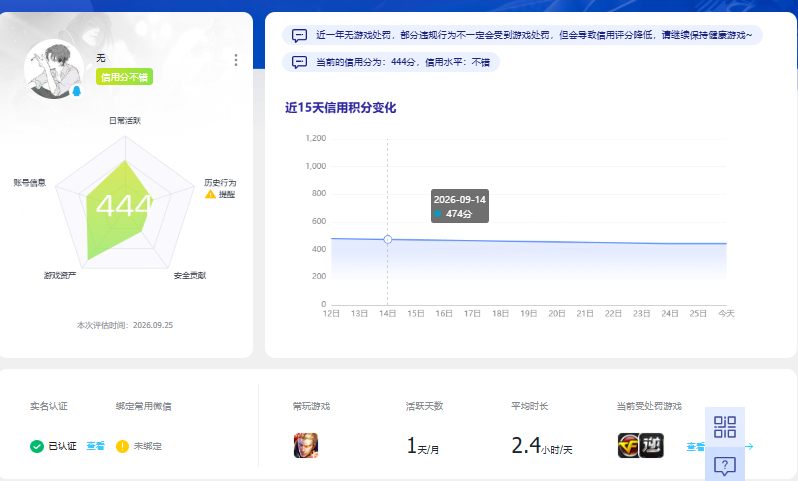Click the 444 score in the radar chart

click(125, 206)
